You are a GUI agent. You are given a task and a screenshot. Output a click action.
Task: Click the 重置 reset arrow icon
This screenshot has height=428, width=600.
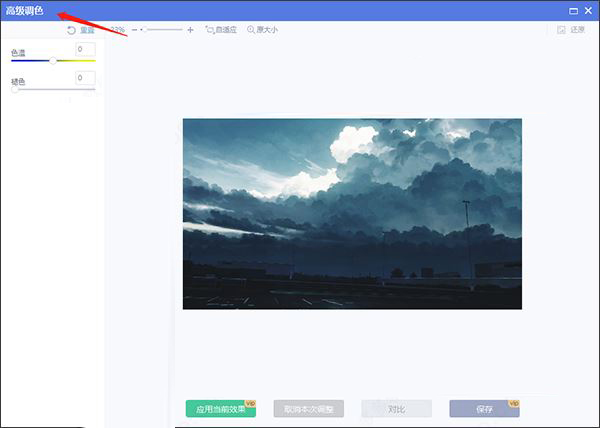71,30
